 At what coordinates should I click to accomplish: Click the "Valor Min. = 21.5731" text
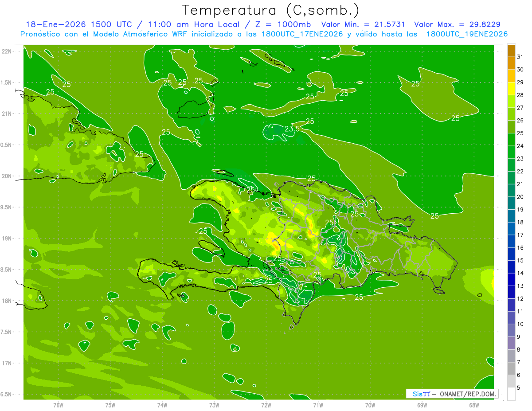(363, 24)
